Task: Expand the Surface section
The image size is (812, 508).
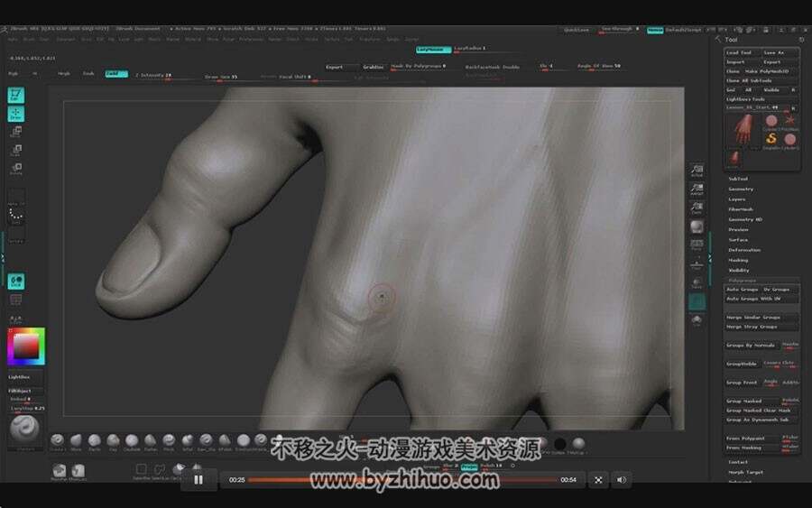Action: (x=738, y=240)
